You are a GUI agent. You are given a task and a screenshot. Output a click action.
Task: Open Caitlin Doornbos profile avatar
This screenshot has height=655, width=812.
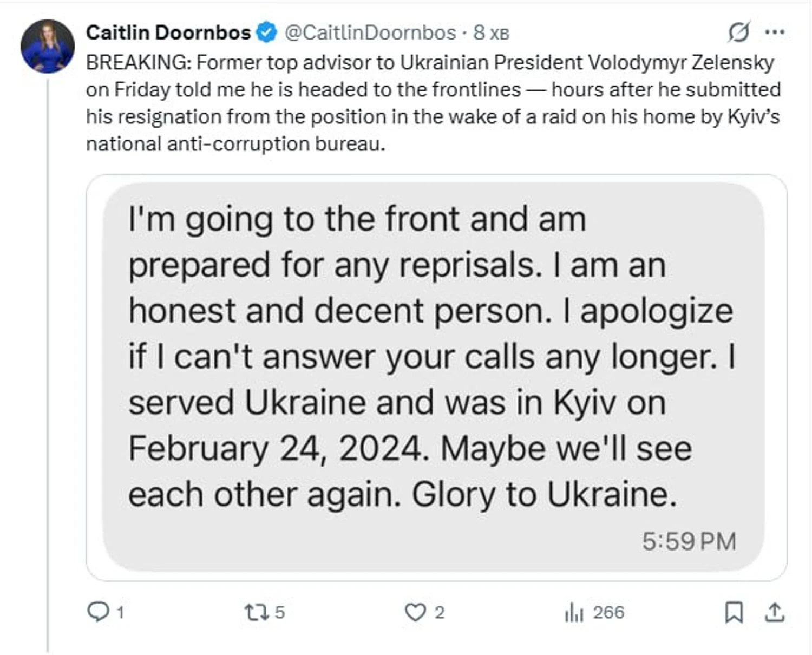[48, 46]
